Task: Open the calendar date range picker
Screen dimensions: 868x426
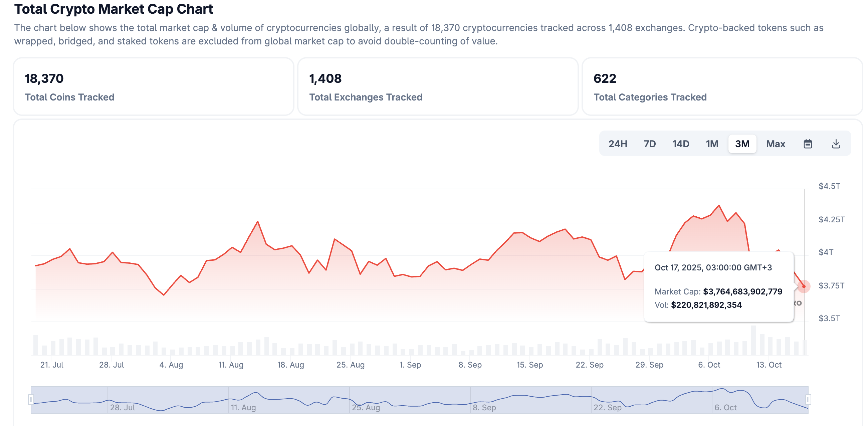Action: pyautogui.click(x=807, y=144)
